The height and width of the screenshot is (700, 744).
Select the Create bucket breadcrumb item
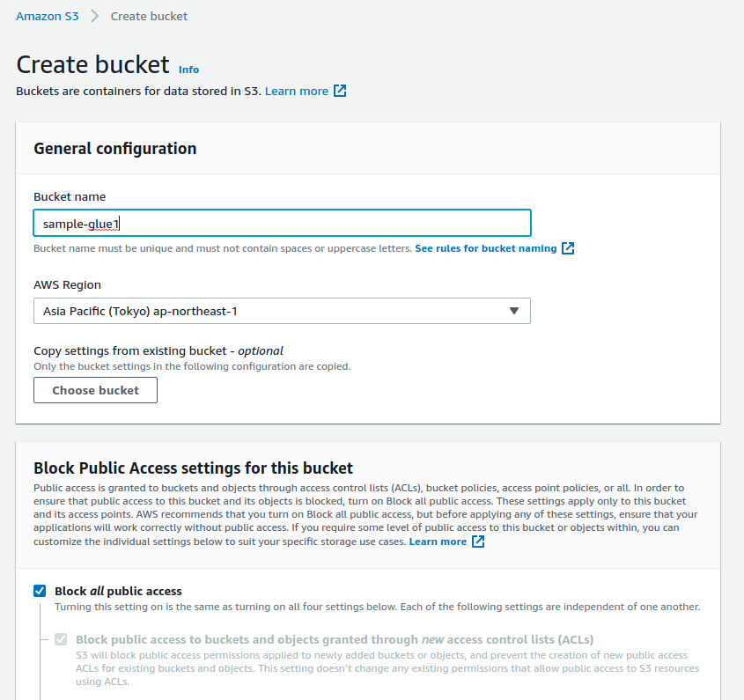pyautogui.click(x=149, y=16)
